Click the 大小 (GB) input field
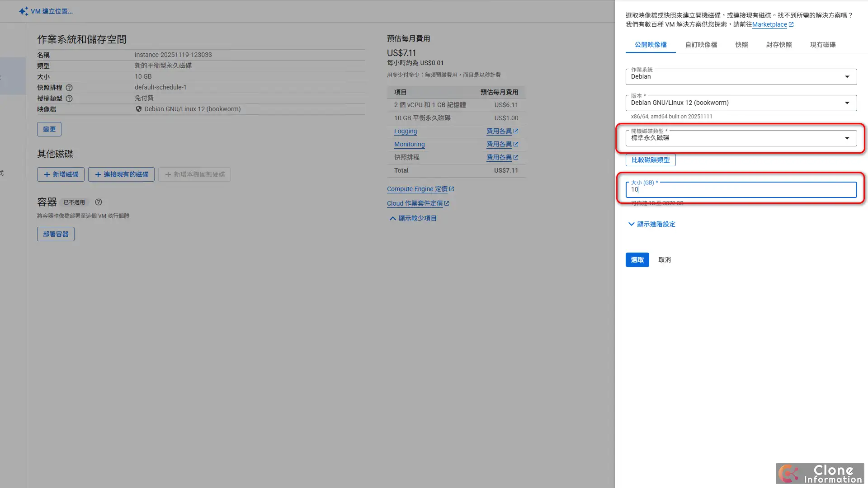868x488 pixels. pyautogui.click(x=741, y=190)
